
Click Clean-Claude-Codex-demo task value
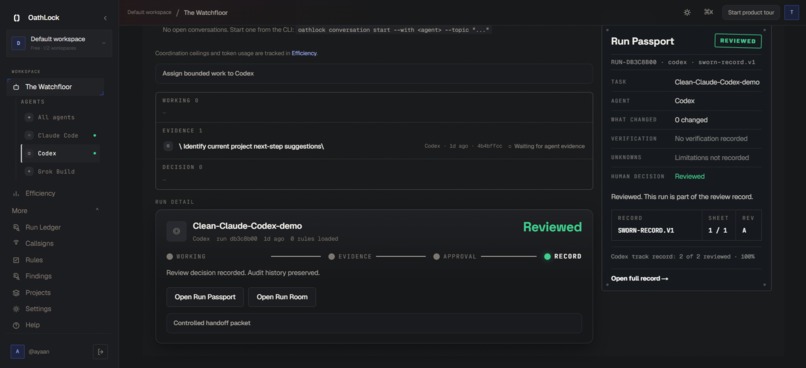coord(717,82)
